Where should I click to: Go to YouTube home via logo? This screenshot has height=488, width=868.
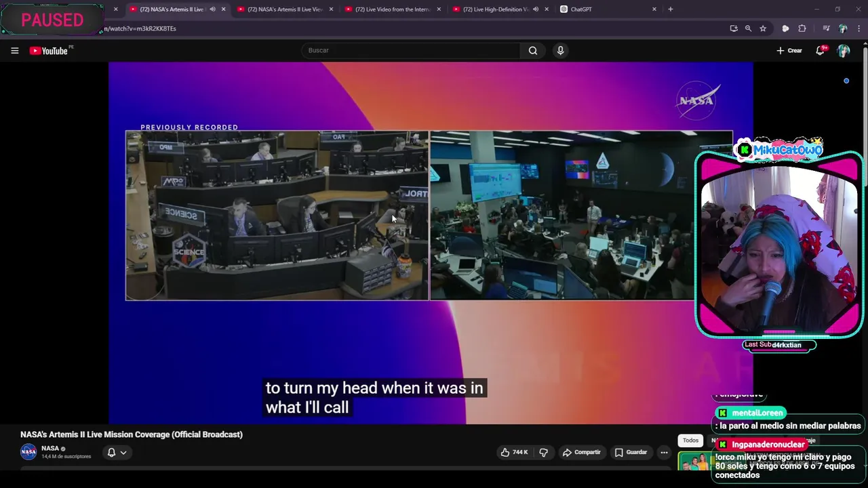[x=49, y=51]
